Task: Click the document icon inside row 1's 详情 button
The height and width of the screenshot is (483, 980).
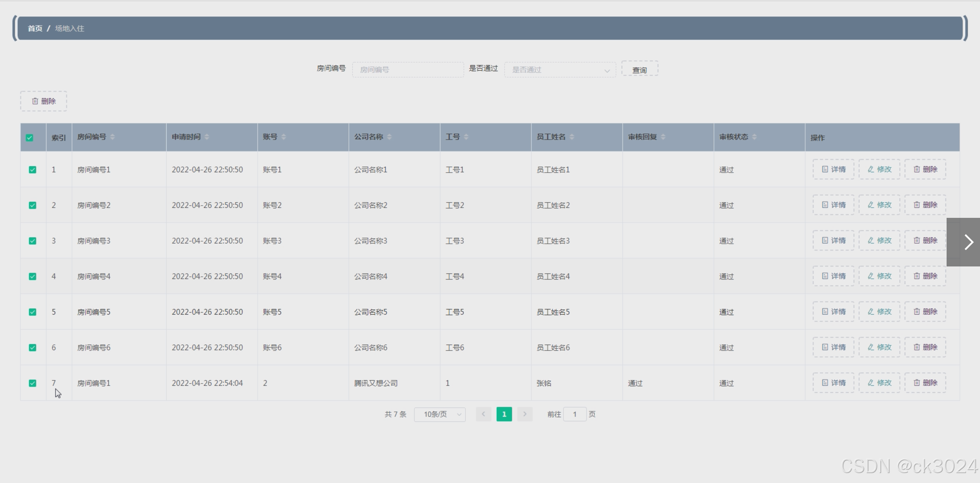Action: 825,169
